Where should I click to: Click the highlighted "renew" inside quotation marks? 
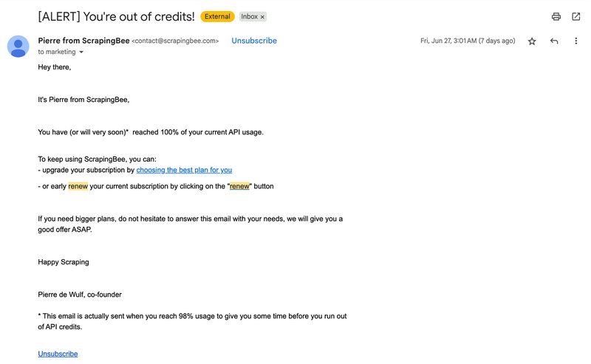pyautogui.click(x=239, y=186)
